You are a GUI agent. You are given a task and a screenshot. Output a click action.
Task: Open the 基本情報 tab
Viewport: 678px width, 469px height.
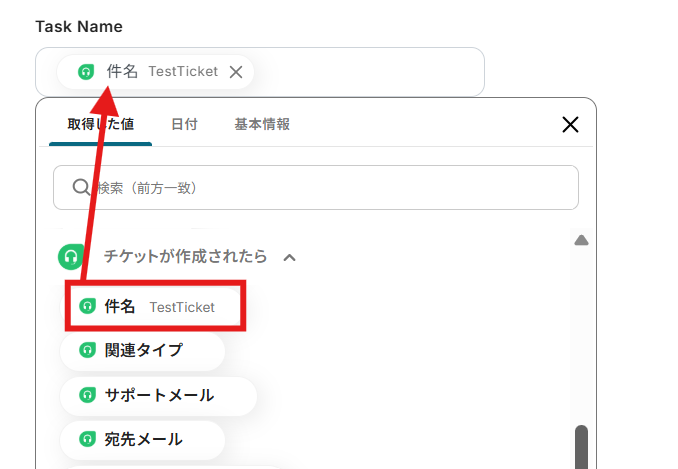[x=262, y=124]
